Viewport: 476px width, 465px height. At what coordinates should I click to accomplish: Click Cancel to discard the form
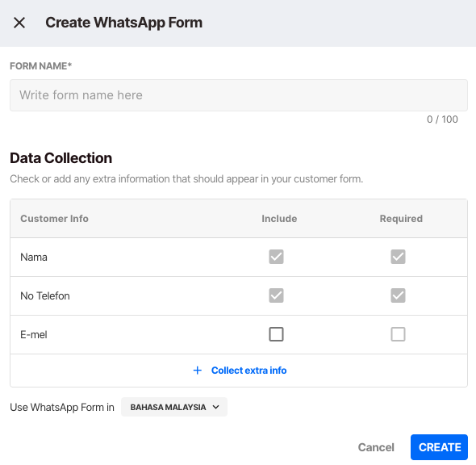376,447
